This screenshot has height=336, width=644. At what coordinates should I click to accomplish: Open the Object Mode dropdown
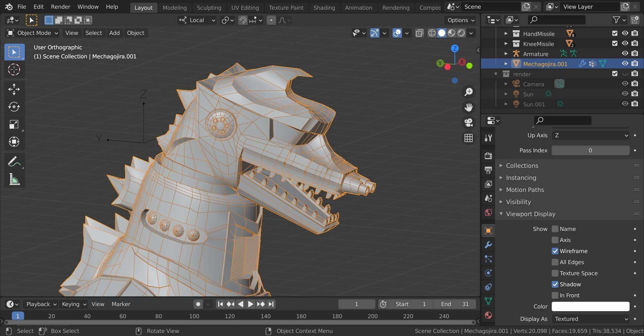(32, 33)
